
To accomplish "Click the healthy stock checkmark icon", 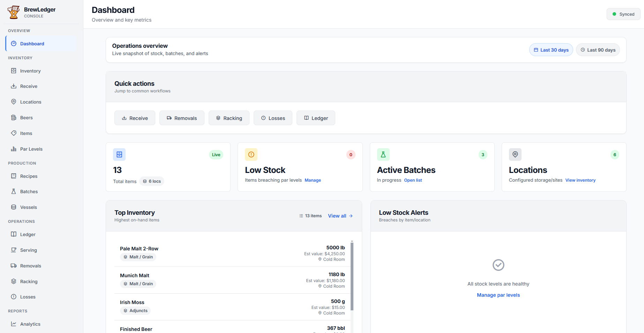I will (x=499, y=265).
